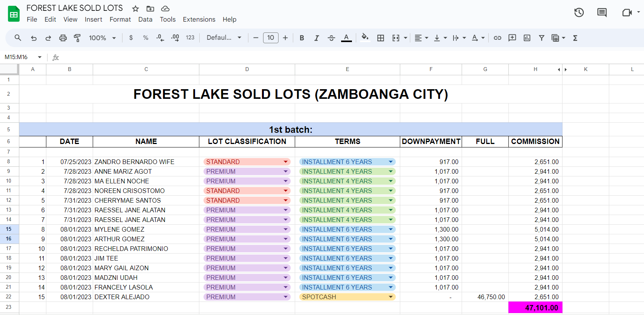Click the Name Box showing M15:M16
The width and height of the screenshot is (644, 315).
19,57
